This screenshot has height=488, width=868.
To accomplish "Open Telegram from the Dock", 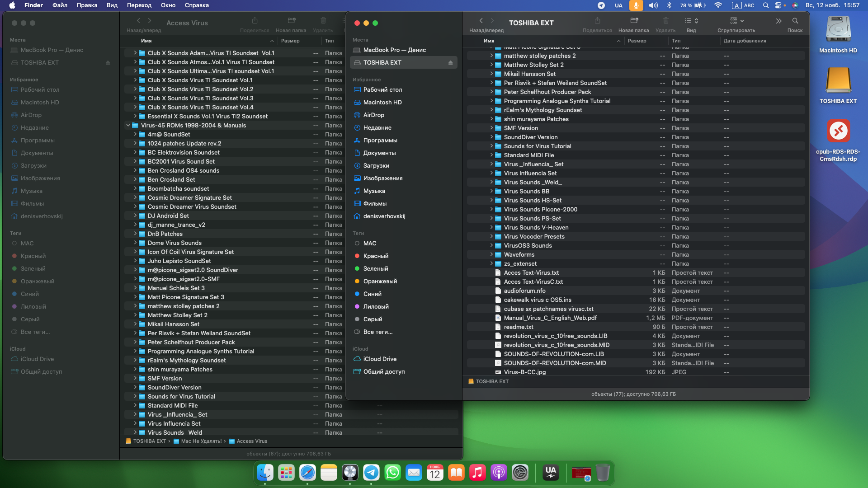I will (371, 473).
